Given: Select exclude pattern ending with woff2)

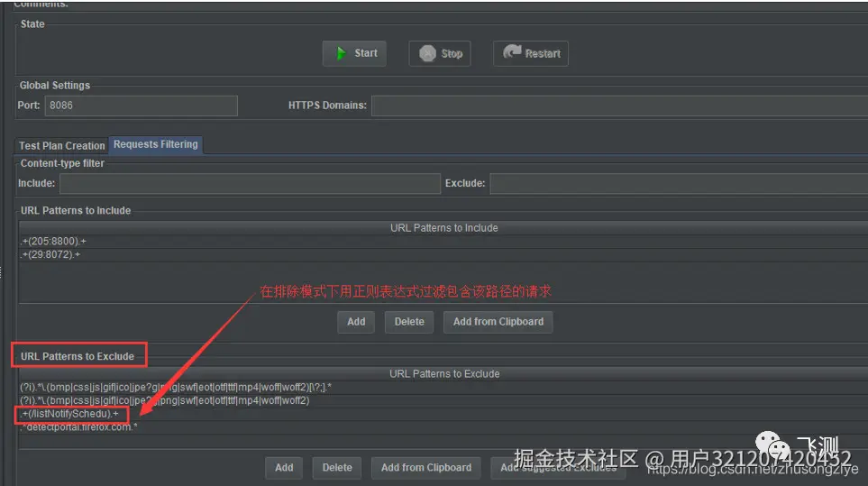Looking at the screenshot, I should pos(443,400).
